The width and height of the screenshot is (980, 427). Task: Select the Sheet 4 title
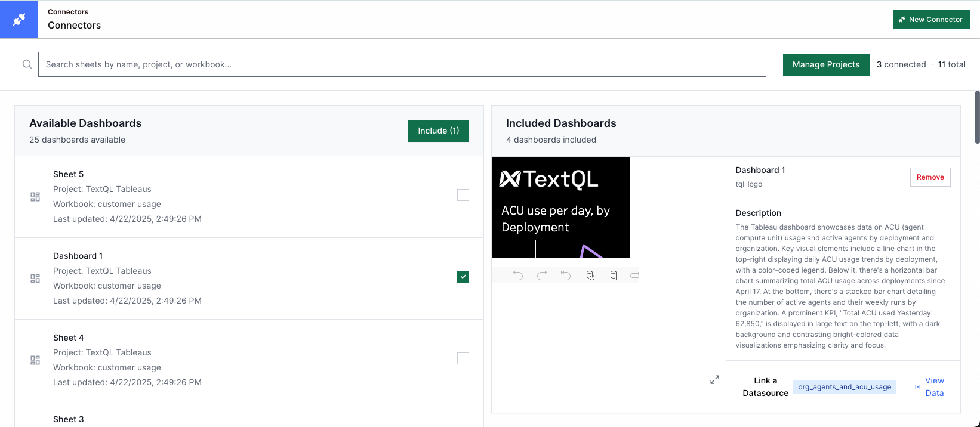pos(69,338)
